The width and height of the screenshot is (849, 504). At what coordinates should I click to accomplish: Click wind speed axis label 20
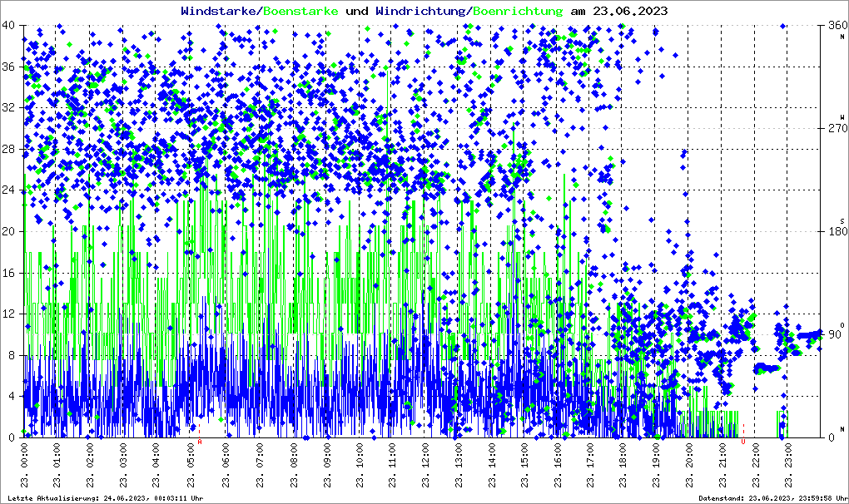(x=8, y=231)
